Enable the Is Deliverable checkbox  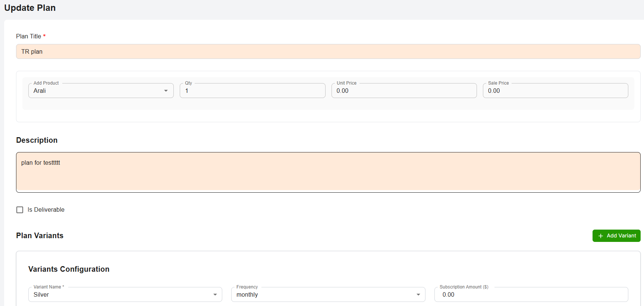point(20,210)
